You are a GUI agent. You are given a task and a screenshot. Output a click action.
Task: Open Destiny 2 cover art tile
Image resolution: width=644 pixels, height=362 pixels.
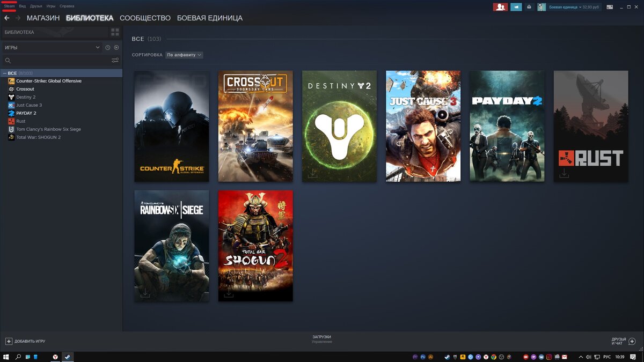(339, 126)
